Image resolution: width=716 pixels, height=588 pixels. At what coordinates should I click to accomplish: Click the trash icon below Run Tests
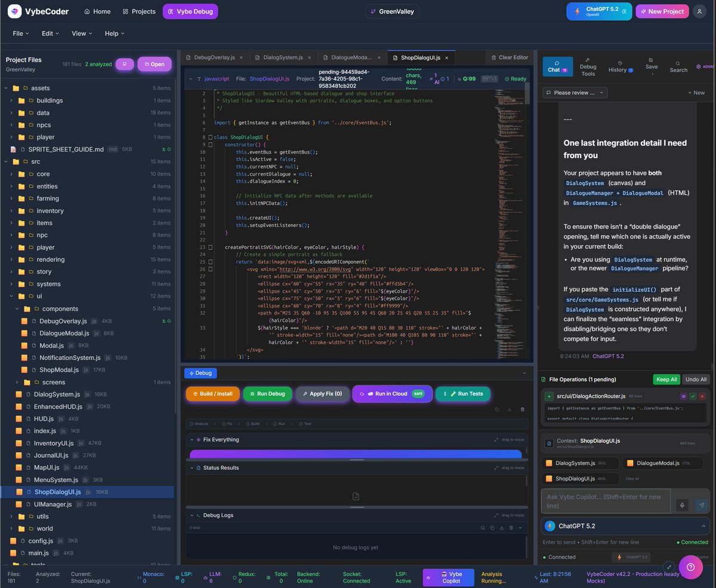tap(523, 410)
